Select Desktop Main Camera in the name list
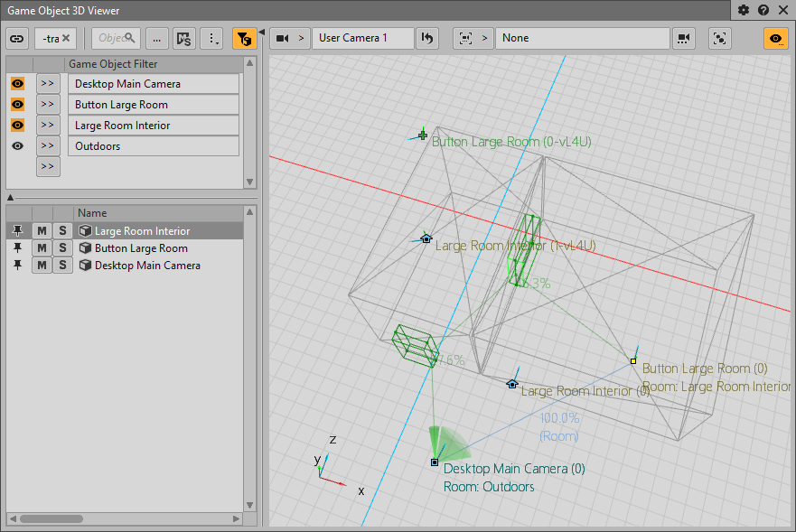The height and width of the screenshot is (532, 796). click(x=147, y=266)
